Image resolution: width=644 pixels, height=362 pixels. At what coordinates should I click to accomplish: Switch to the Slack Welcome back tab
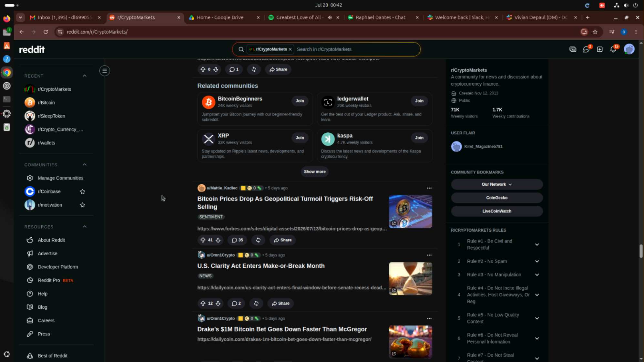(x=462, y=17)
